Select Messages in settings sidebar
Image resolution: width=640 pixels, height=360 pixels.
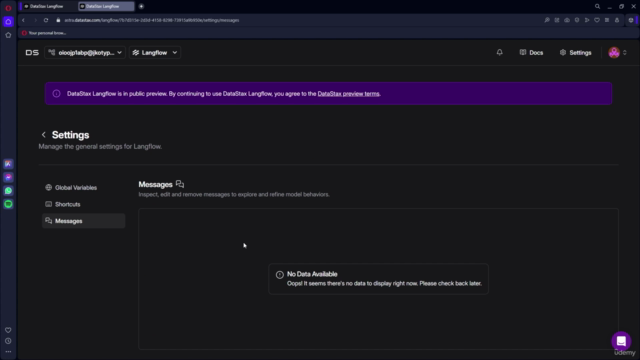(83, 221)
